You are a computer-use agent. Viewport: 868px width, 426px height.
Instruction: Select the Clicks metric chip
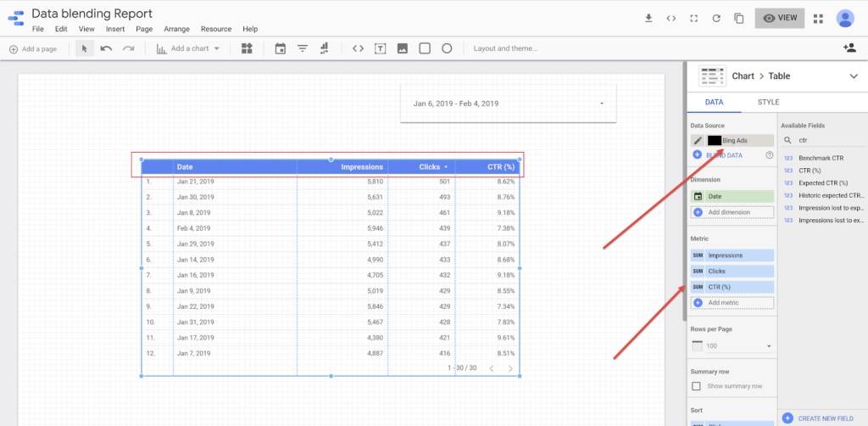pyautogui.click(x=732, y=272)
